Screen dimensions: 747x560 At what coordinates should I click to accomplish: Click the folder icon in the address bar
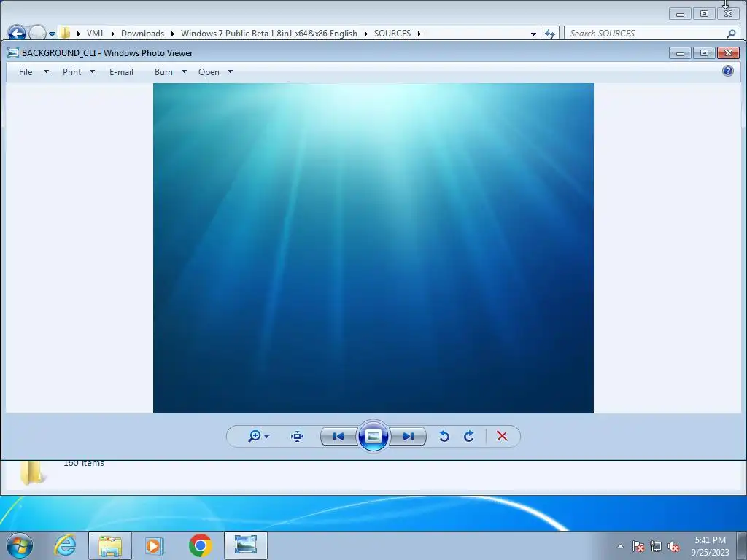point(65,34)
